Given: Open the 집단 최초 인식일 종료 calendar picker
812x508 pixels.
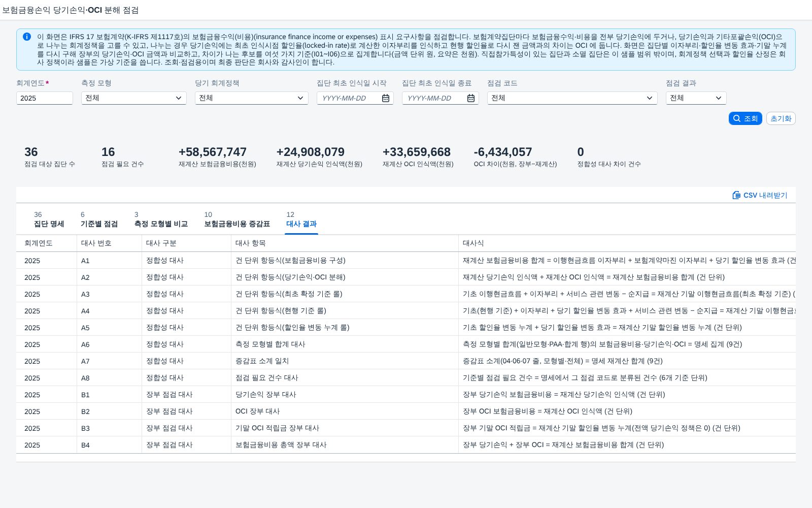Looking at the screenshot, I should (x=471, y=98).
